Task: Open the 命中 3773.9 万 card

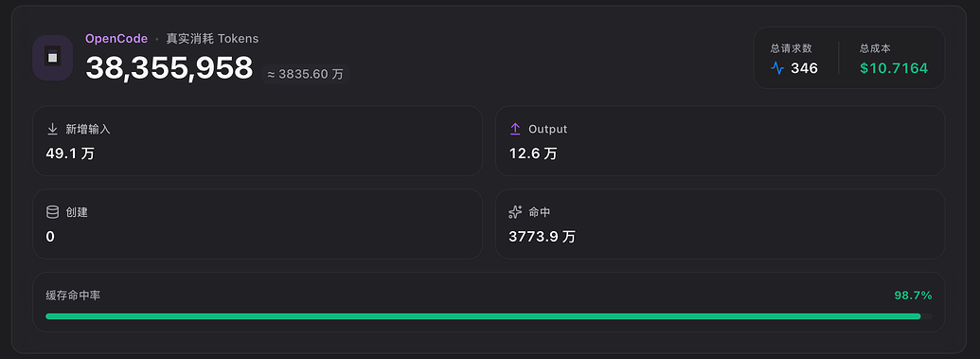Action: pyautogui.click(x=720, y=224)
